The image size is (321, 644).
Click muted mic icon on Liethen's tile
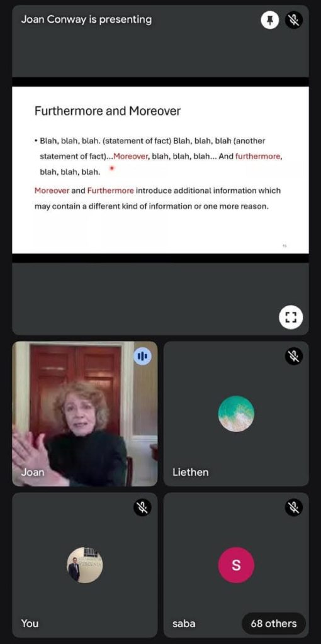pos(294,356)
